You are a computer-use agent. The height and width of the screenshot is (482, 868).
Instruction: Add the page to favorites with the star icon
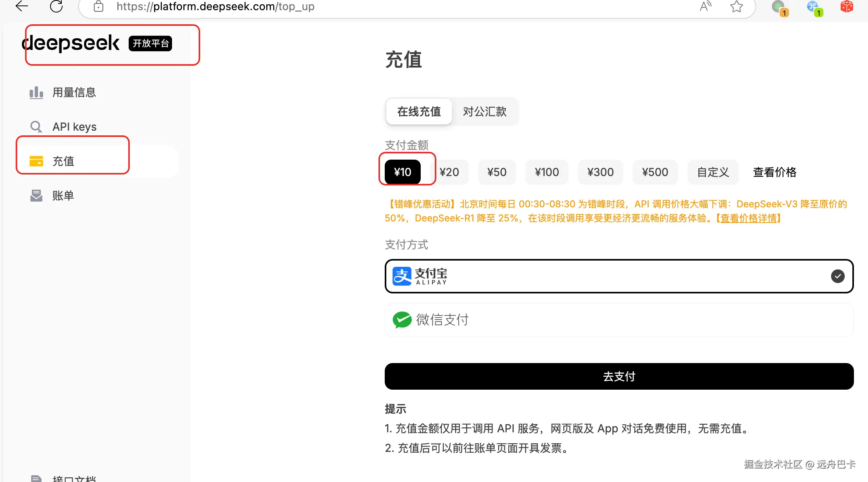coord(737,7)
